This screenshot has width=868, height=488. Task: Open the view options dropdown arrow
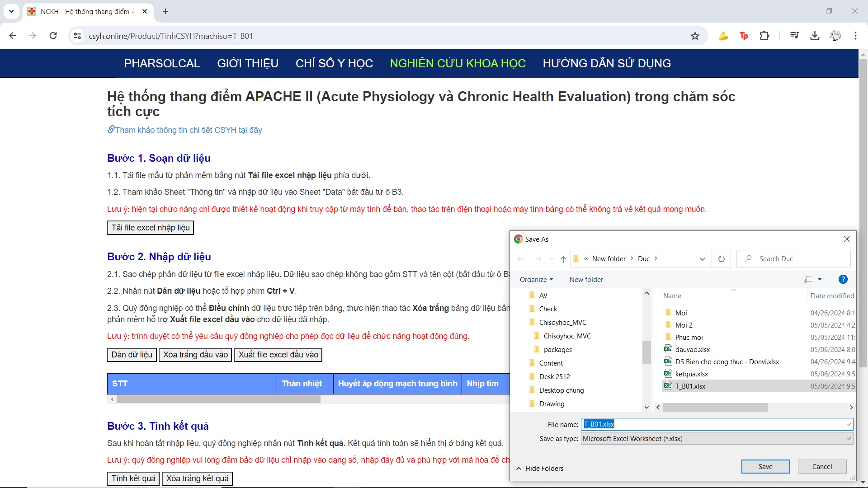pyautogui.click(x=820, y=279)
